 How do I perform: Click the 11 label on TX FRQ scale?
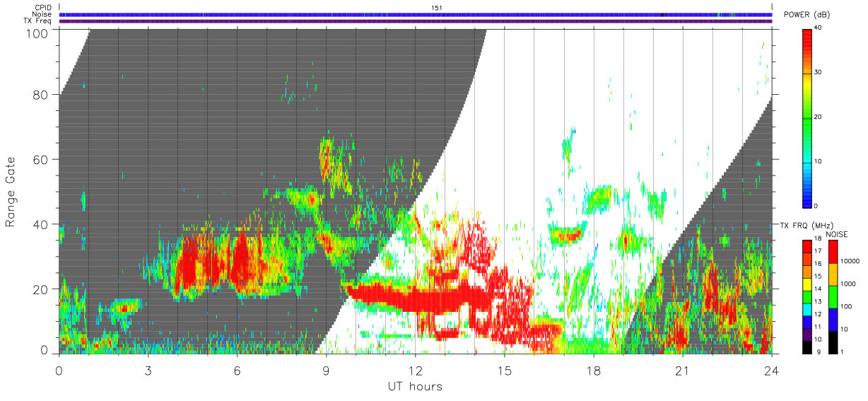(819, 327)
